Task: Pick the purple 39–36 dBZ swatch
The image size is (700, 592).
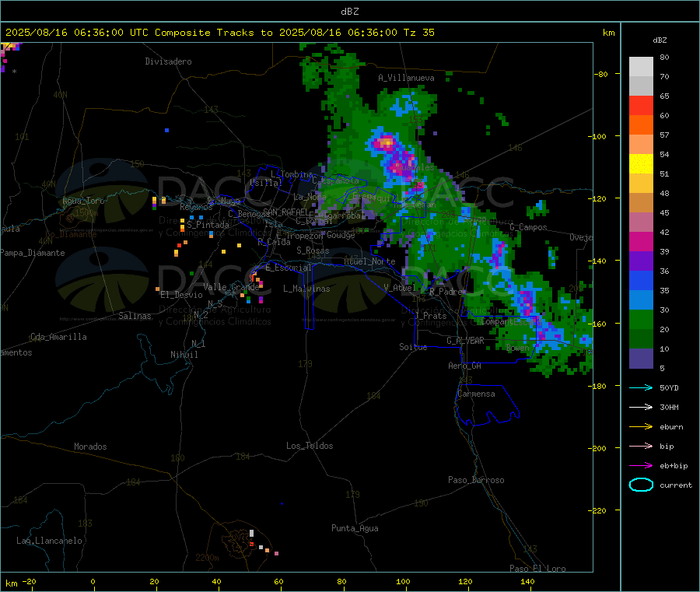Action: click(641, 261)
